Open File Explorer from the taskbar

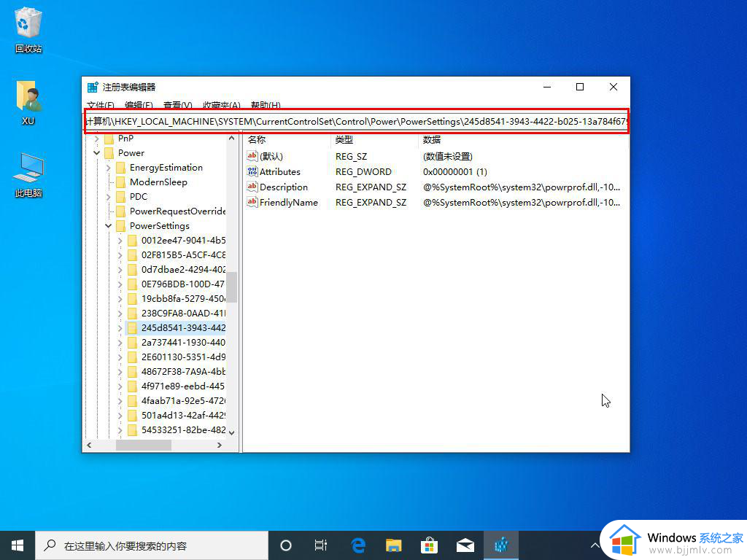(393, 545)
